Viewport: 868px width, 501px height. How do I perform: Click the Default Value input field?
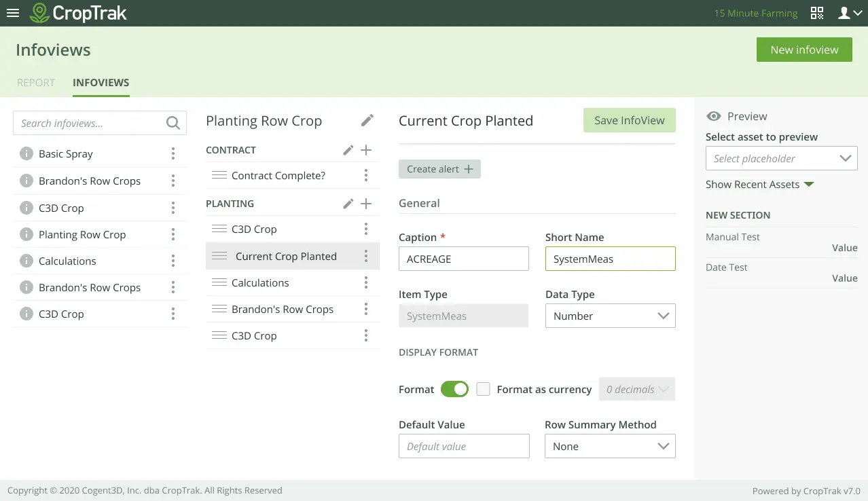coord(464,446)
